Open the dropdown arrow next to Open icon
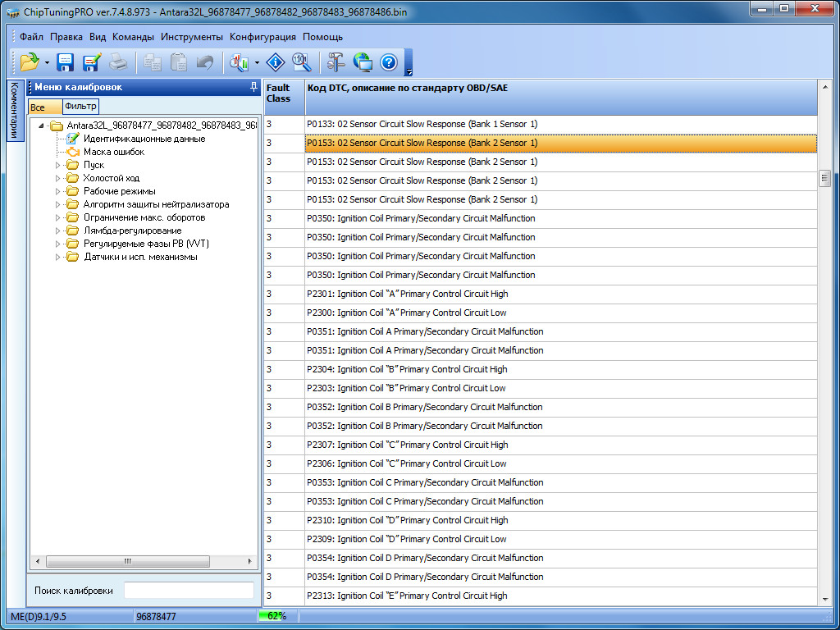 [x=48, y=63]
